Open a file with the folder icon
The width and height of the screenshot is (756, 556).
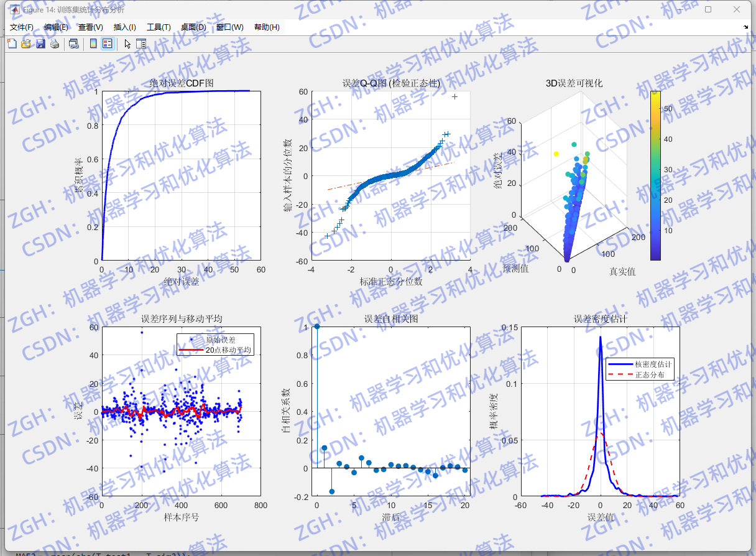pos(26,44)
